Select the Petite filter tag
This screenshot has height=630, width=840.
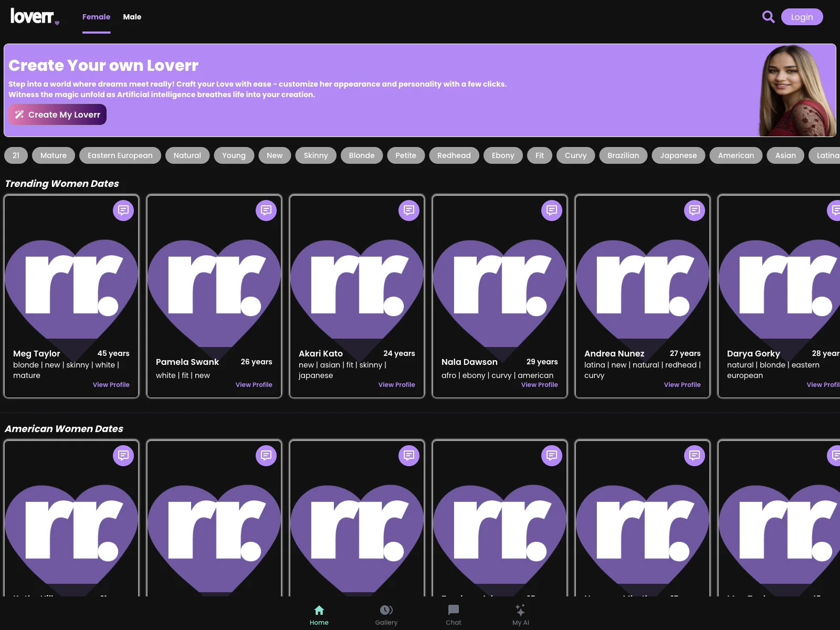tap(406, 155)
